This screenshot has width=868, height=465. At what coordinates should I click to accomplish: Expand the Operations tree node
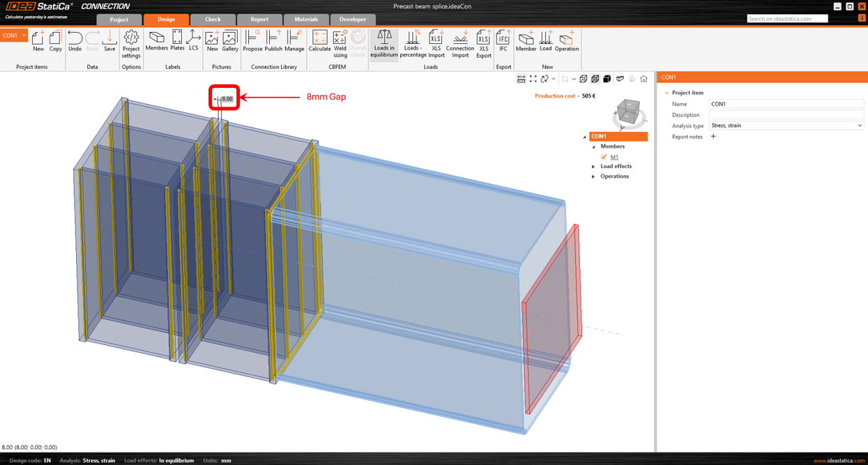pos(593,176)
